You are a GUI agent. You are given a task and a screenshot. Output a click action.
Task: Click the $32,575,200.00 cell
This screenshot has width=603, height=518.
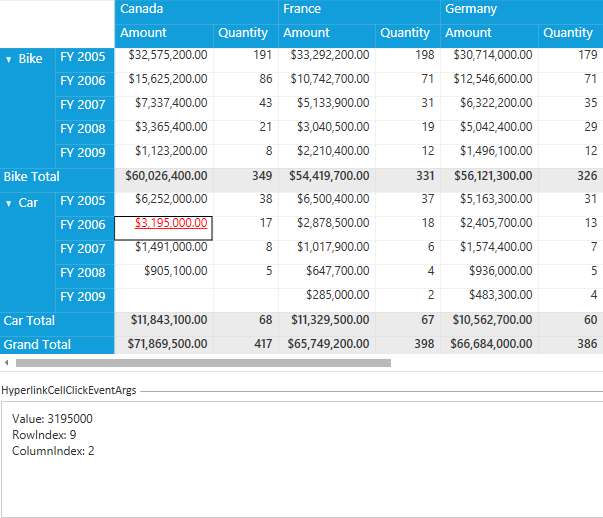click(x=164, y=60)
